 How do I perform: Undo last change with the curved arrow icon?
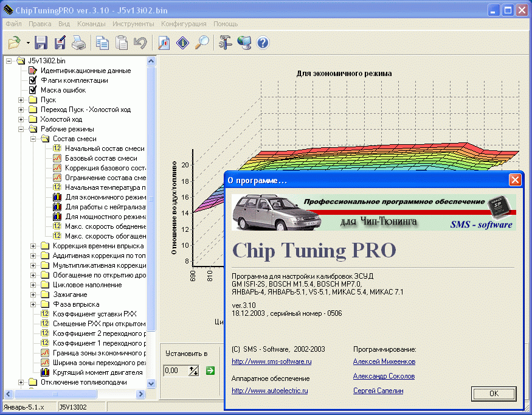click(x=140, y=43)
